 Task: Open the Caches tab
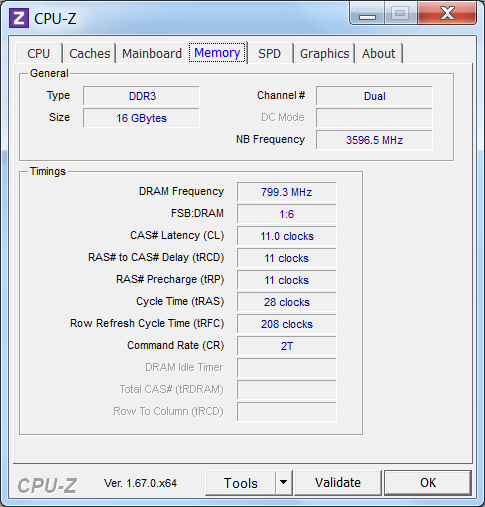(90, 53)
